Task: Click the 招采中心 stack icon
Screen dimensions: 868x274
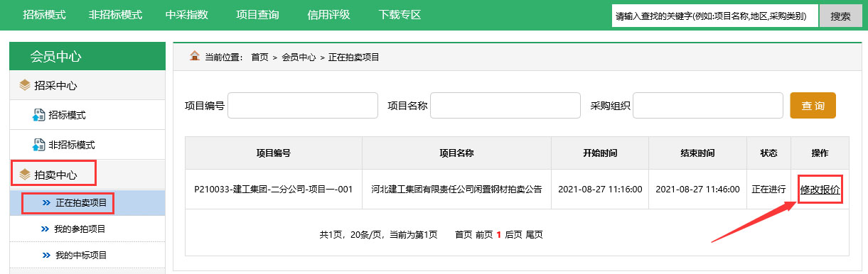Action: 25,85
